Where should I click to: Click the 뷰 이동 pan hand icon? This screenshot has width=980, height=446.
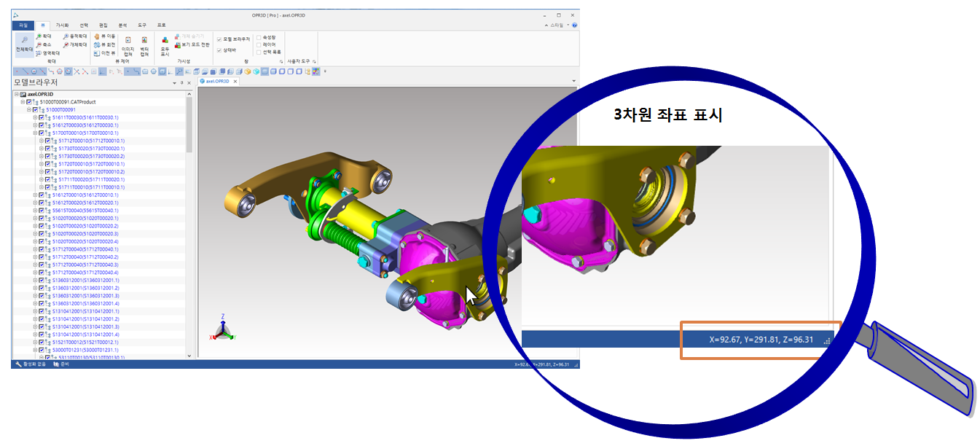[97, 36]
